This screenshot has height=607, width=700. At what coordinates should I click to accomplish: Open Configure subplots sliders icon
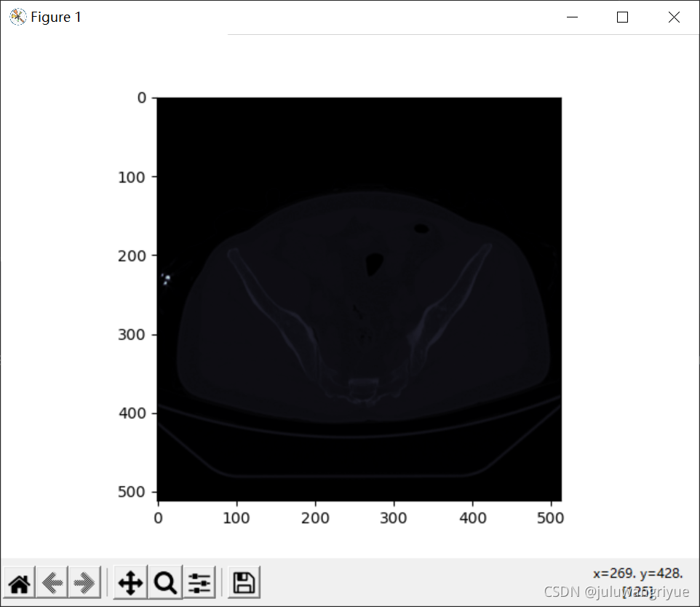pyautogui.click(x=199, y=582)
